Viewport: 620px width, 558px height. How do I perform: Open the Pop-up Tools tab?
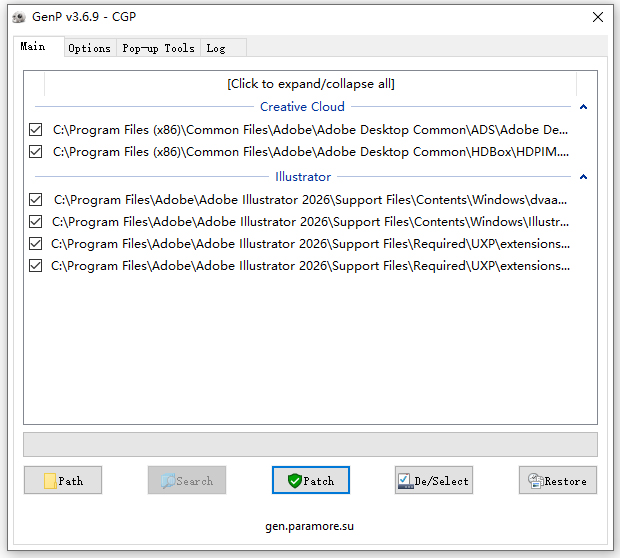(158, 48)
